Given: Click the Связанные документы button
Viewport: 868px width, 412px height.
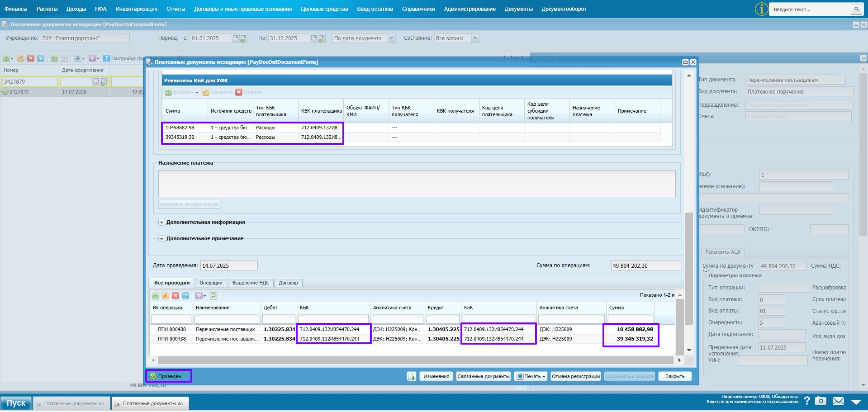Looking at the screenshot, I should pos(484,376).
